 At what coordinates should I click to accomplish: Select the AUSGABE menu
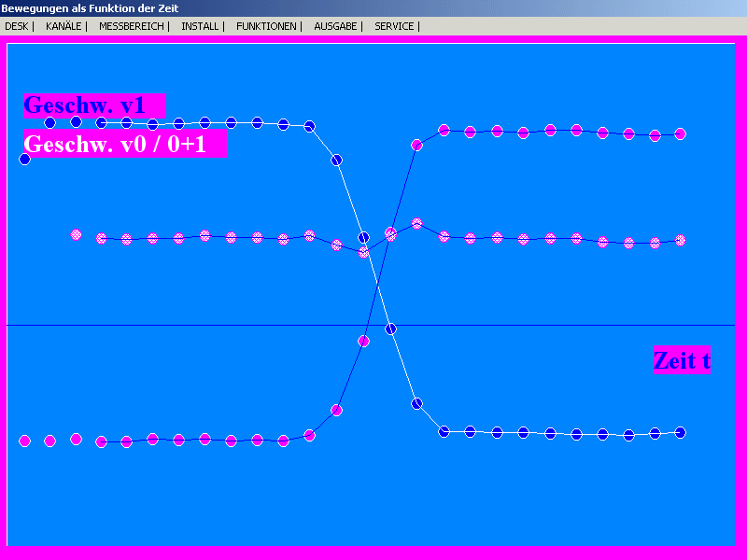(x=335, y=26)
